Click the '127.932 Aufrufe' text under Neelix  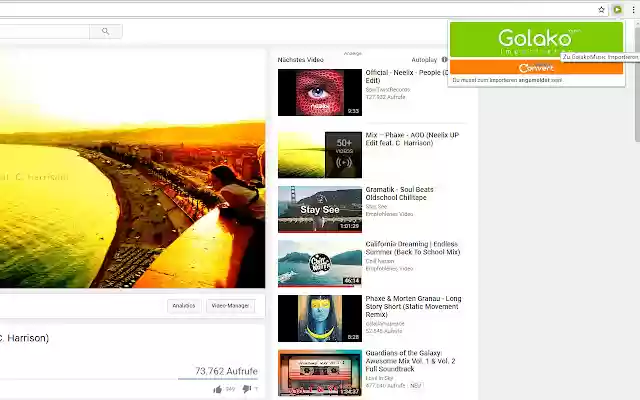[x=385, y=97]
